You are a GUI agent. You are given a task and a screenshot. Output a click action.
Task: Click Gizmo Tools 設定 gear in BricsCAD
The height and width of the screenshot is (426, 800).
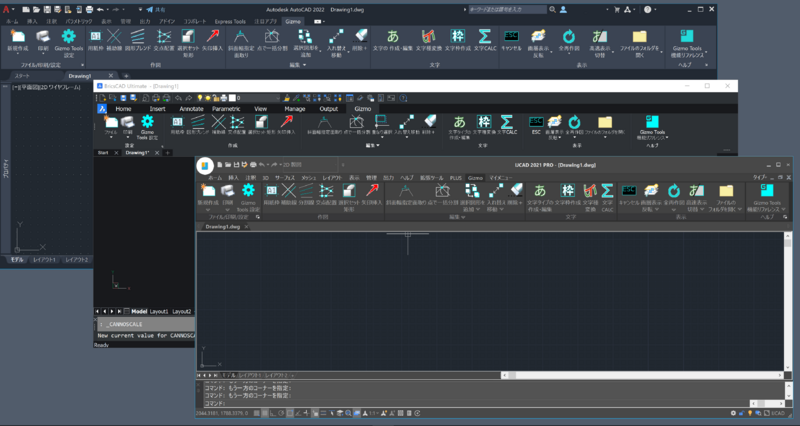[x=147, y=121]
